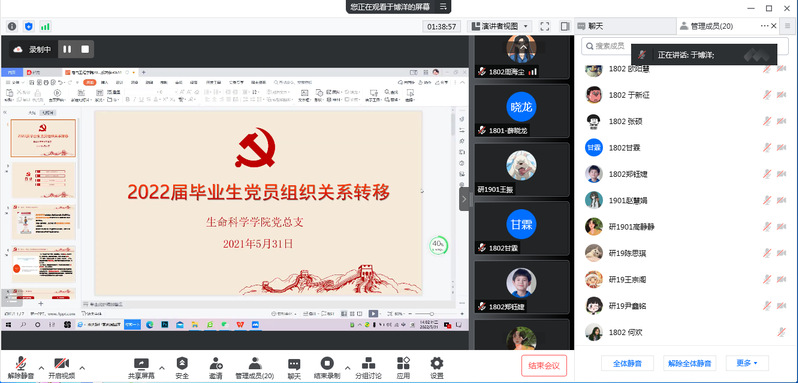Stop the cloud recording in the 录制中 bar
The image size is (798, 383).
pyautogui.click(x=85, y=49)
